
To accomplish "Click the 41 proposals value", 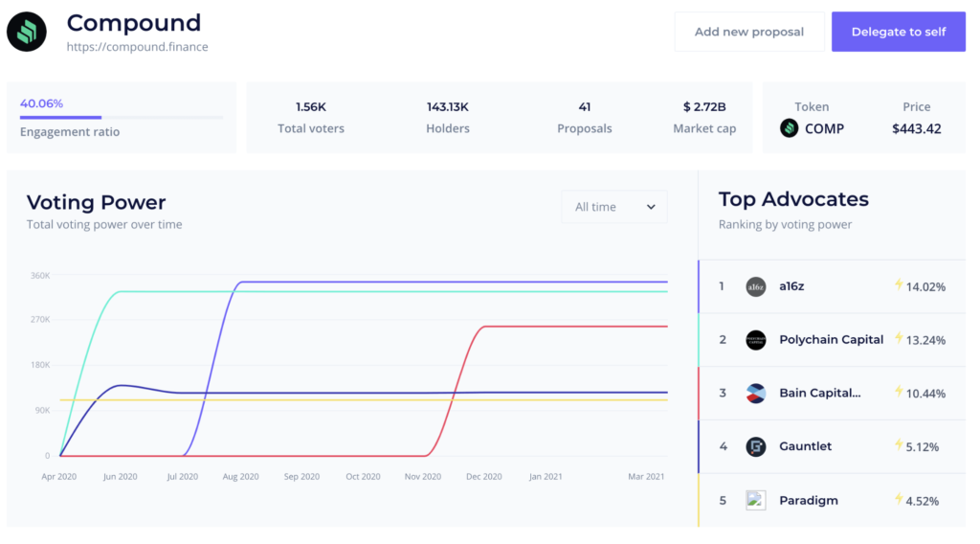I will (585, 107).
